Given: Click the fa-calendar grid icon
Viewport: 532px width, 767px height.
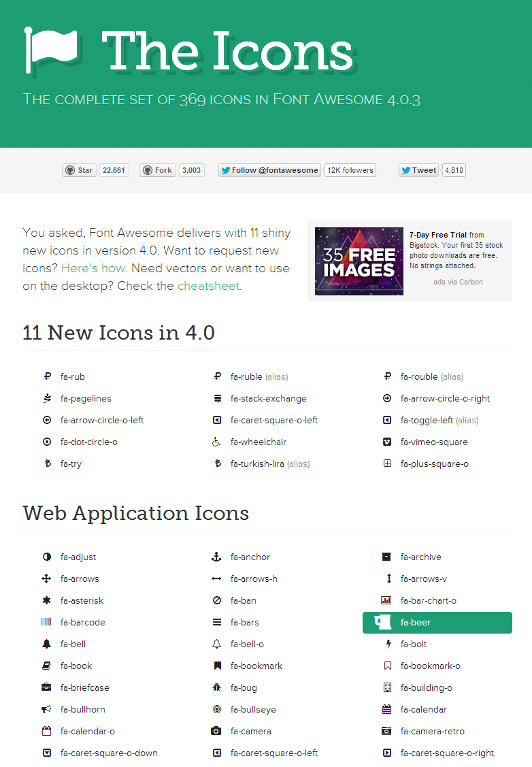Looking at the screenshot, I should tap(387, 708).
